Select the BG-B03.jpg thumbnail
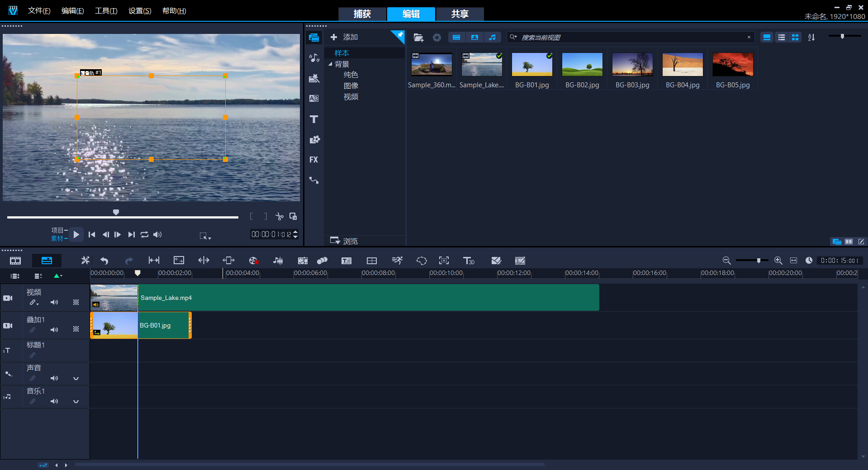 point(632,65)
